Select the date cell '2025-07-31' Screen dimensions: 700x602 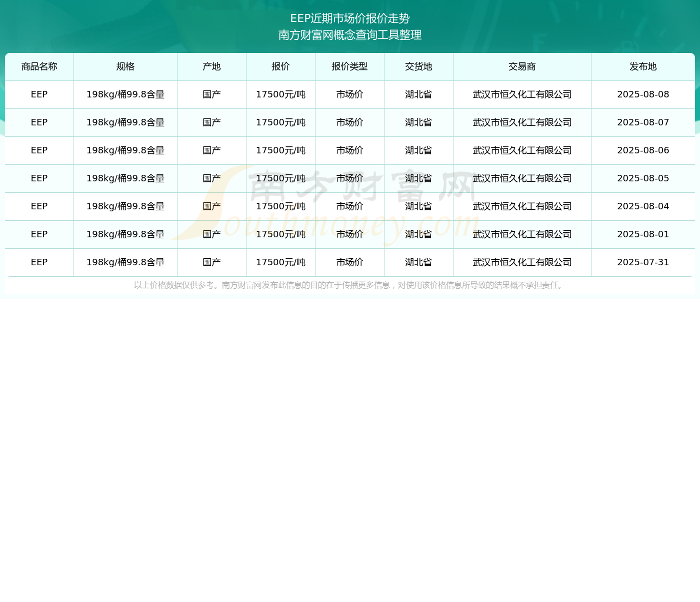tap(643, 262)
